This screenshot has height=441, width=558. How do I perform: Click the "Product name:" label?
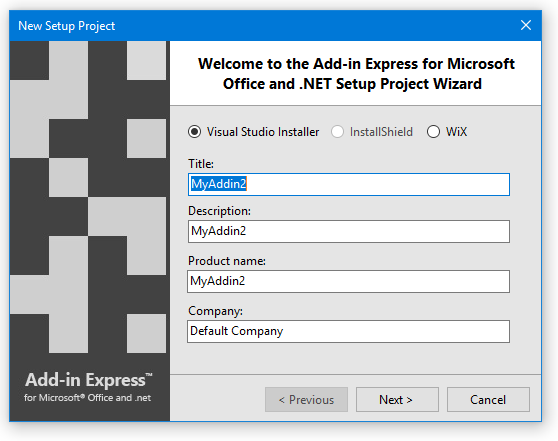(227, 261)
